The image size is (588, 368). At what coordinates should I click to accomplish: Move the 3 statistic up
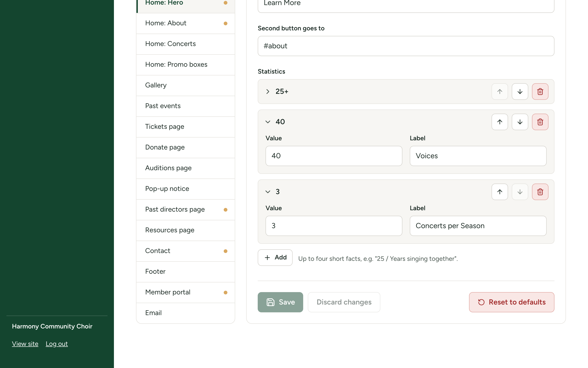click(500, 192)
